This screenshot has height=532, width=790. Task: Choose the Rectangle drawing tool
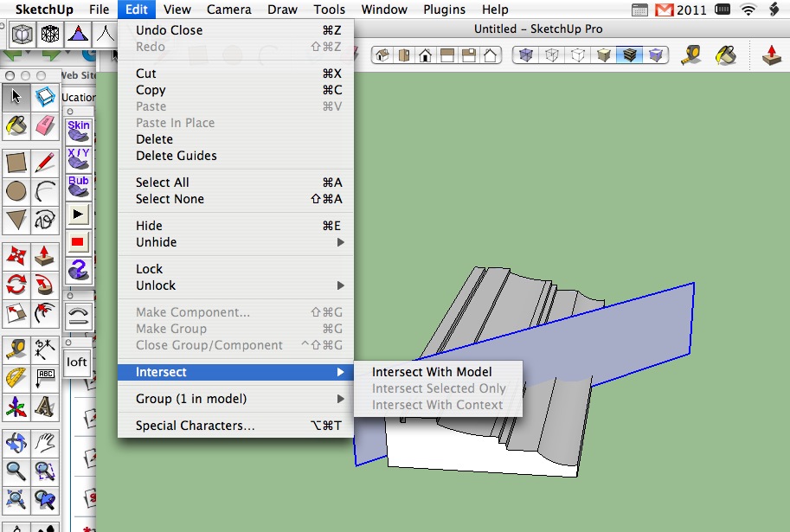[16, 163]
